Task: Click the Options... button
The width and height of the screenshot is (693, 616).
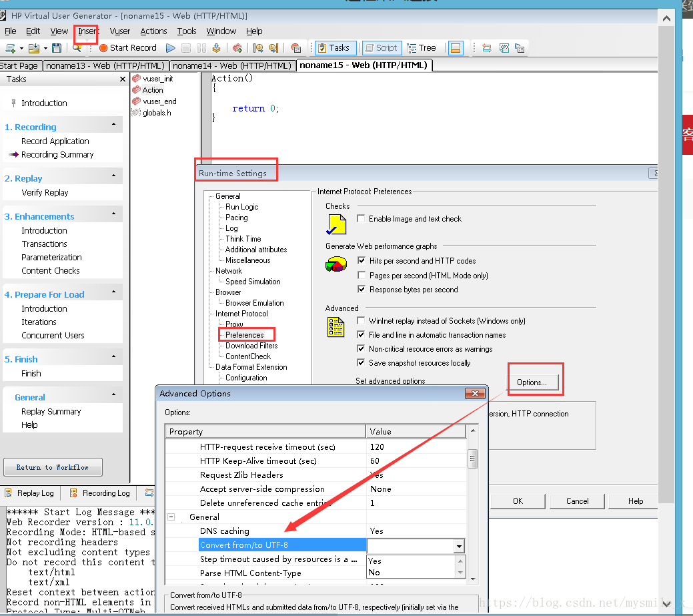Action: click(532, 382)
